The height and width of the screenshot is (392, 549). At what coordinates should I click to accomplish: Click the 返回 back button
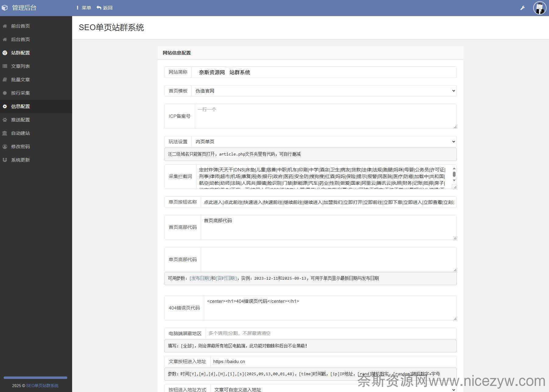pyautogui.click(x=105, y=8)
